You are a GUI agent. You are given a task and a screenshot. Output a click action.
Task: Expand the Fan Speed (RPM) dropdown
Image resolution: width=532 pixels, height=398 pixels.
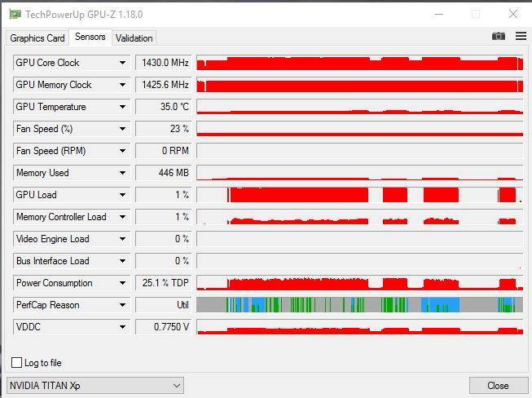[x=72, y=151]
